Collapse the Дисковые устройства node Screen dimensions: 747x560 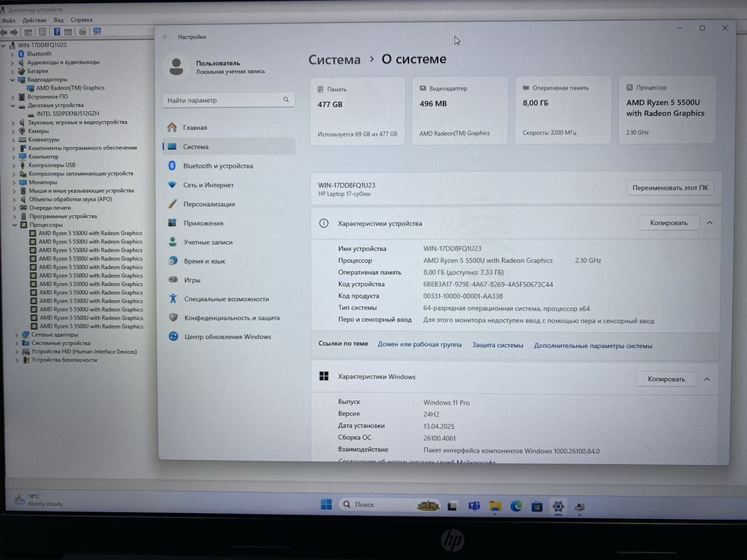(13, 106)
